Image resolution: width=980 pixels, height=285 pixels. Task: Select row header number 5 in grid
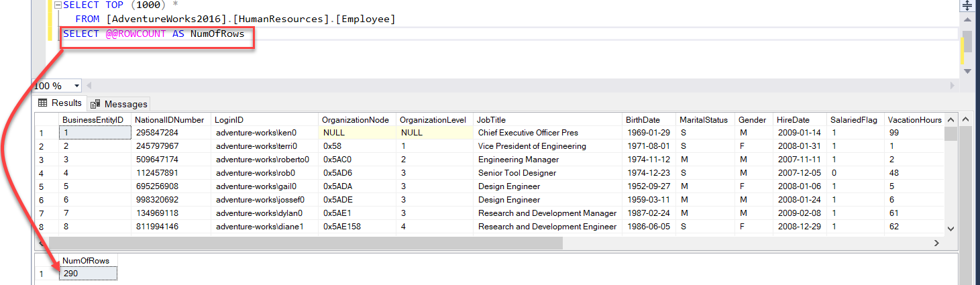pos(42,186)
